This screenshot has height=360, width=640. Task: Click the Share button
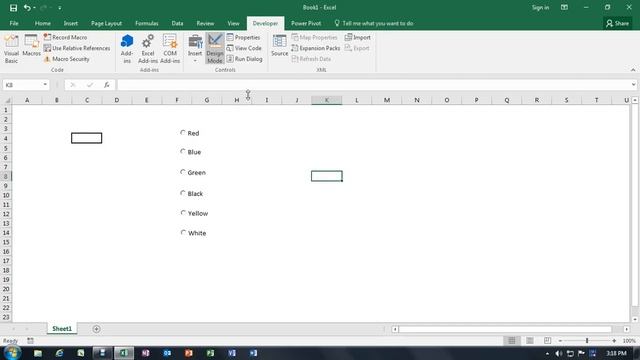pos(617,23)
